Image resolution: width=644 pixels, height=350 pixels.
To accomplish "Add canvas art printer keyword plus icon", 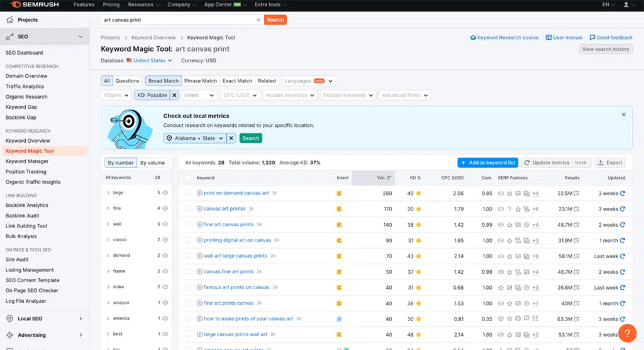I will [199, 209].
